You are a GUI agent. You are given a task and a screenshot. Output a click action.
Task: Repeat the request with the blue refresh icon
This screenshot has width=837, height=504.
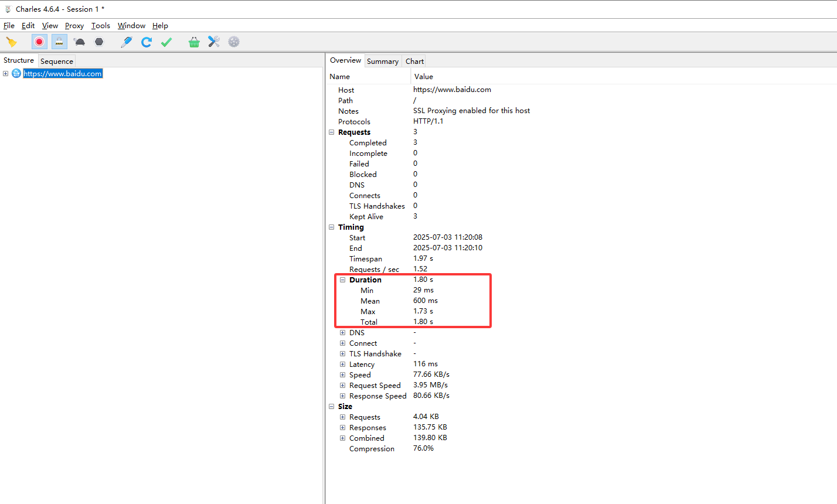(x=147, y=42)
